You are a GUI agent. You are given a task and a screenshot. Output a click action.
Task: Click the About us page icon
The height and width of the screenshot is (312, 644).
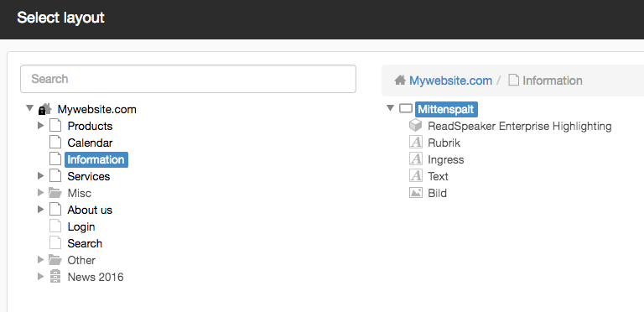tap(55, 210)
